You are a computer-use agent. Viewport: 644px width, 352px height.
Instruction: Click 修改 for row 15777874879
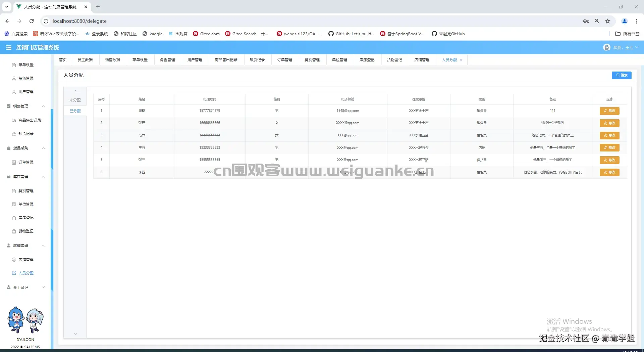coord(609,111)
